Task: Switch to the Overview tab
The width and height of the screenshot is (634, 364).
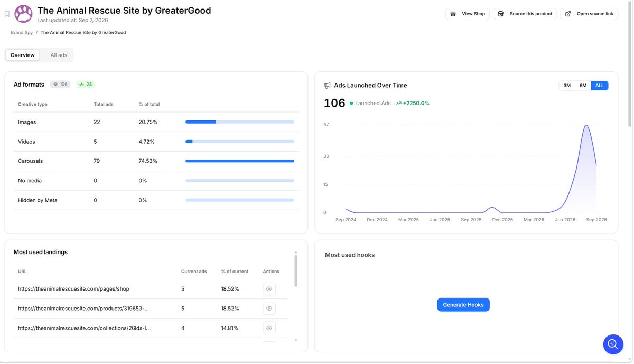Action: tap(23, 55)
